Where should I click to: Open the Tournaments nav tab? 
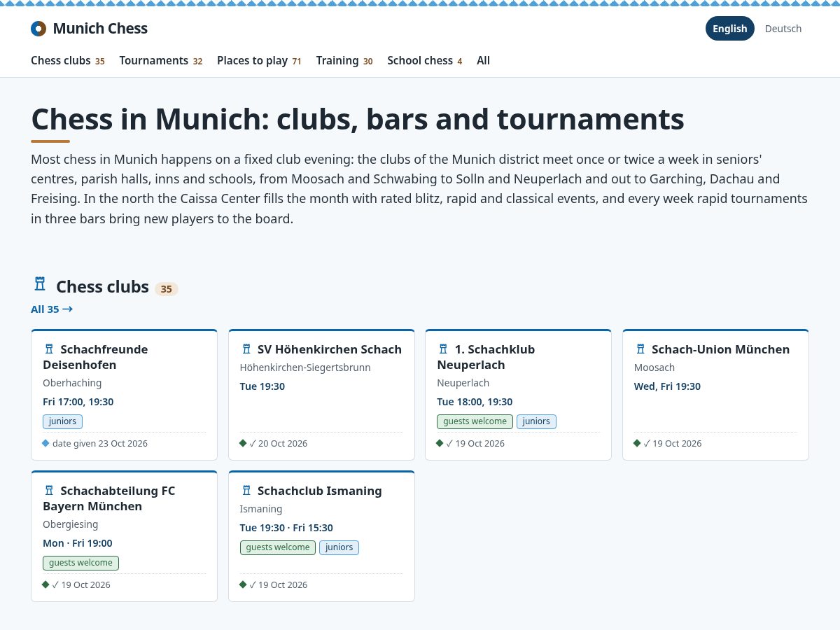click(161, 61)
